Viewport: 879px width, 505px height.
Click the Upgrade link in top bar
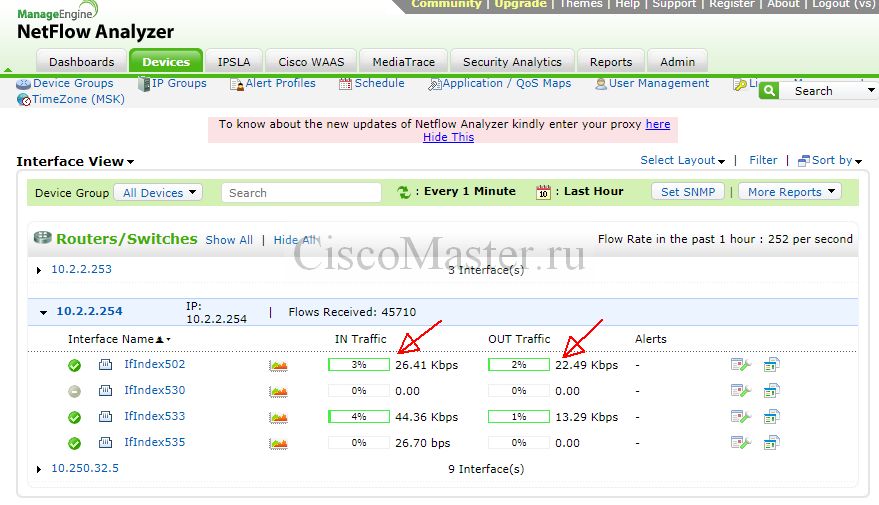click(520, 4)
